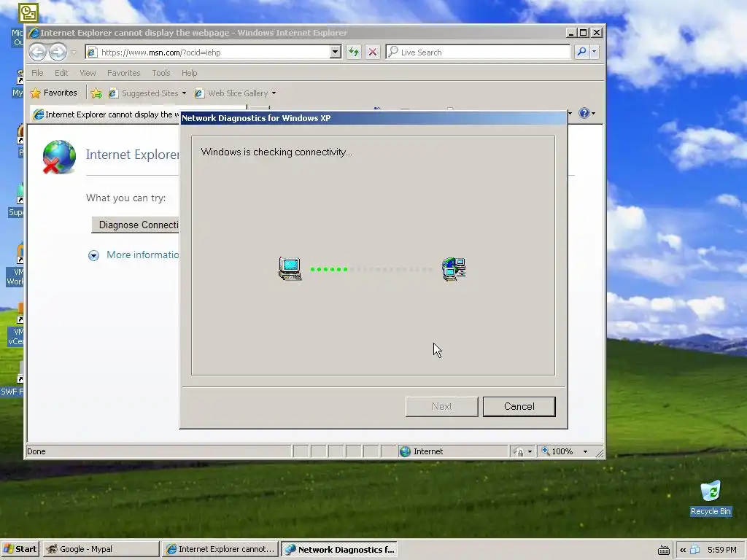This screenshot has height=560, width=747.
Task: Open the Edit menu
Action: click(61, 73)
